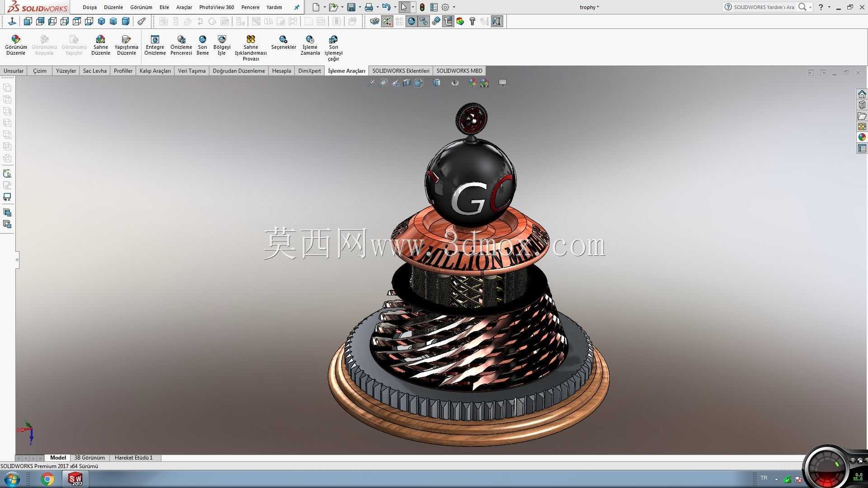The width and height of the screenshot is (868, 488).
Task: Open Sahne Işıklandırması Provası tool
Action: coord(250,48)
